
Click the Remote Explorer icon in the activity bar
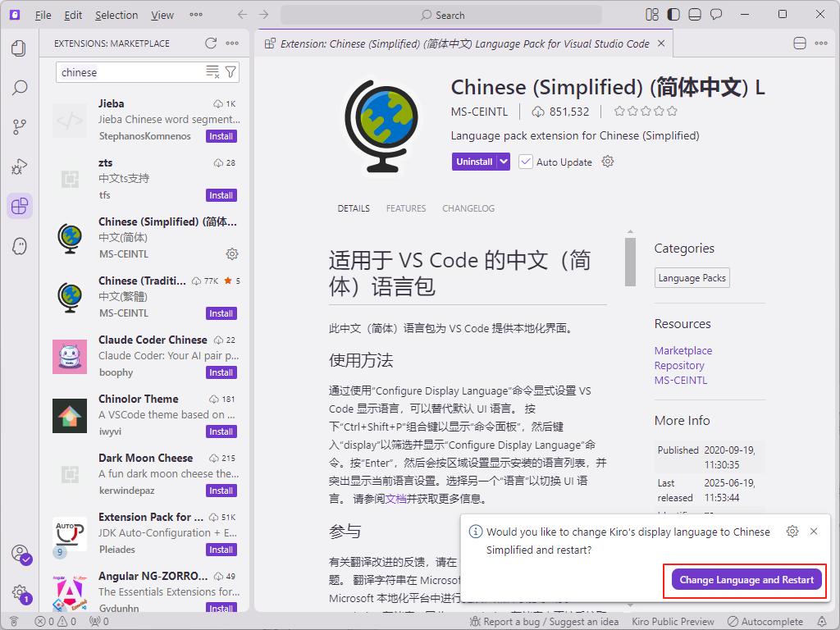pyautogui.click(x=20, y=245)
